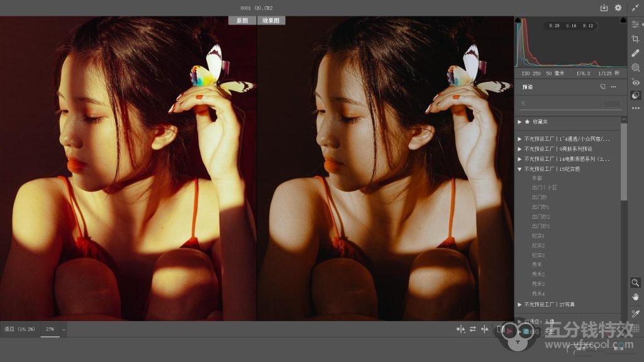Click the ISO 250 exposure info text
The height and width of the screenshot is (362, 644).
point(531,74)
